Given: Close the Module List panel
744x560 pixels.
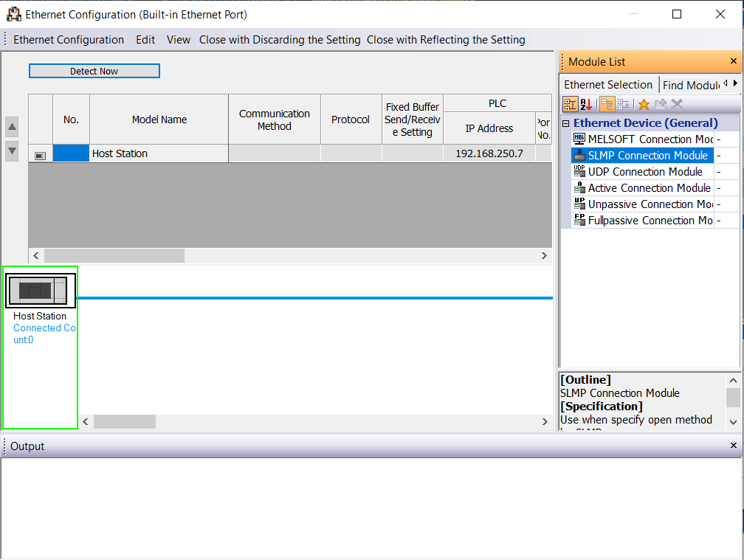Looking at the screenshot, I should [x=733, y=61].
